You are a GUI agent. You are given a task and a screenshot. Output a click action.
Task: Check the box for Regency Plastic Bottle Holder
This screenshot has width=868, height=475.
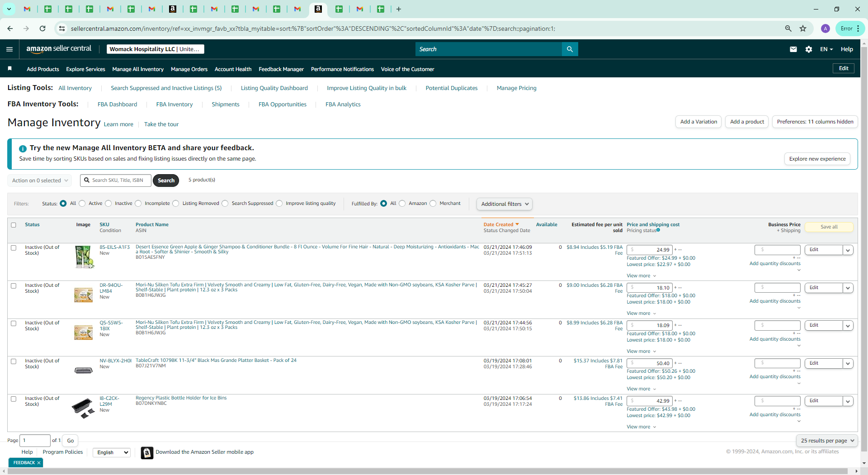tap(14, 399)
